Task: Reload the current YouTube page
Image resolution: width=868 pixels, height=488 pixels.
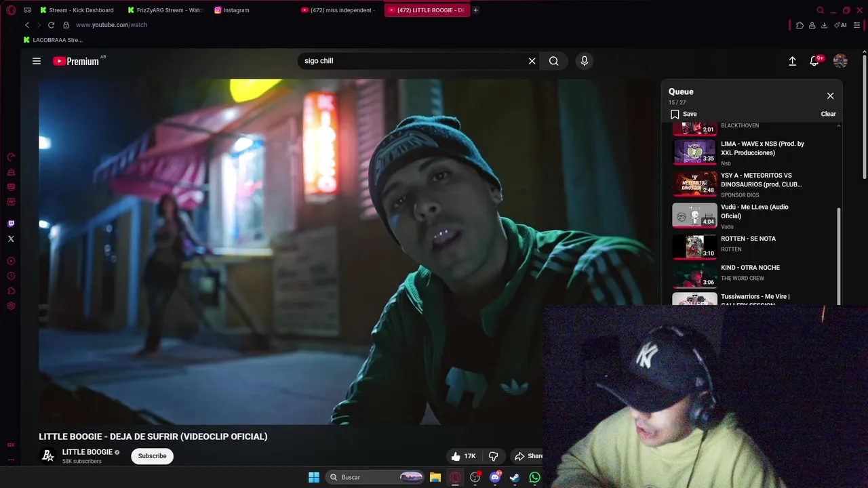Action: pyautogui.click(x=51, y=25)
